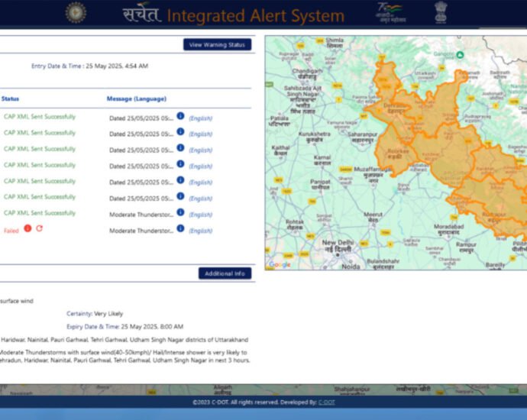Click the C-DOT link in footer
527x420 pixels.
pos(327,402)
